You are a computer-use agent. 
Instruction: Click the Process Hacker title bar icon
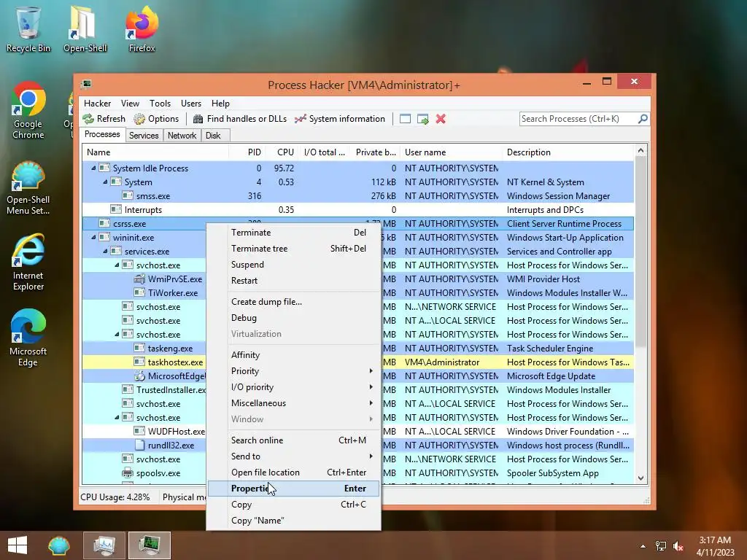86,85
